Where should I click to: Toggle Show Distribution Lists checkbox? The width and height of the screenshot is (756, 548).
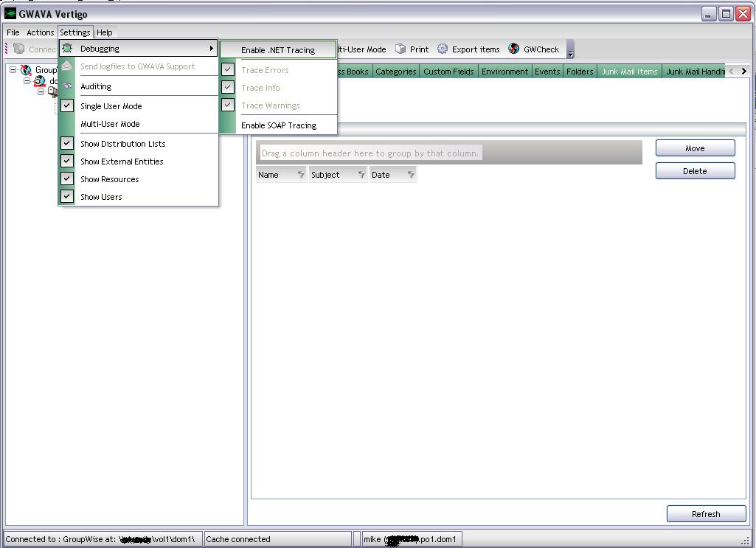click(67, 143)
